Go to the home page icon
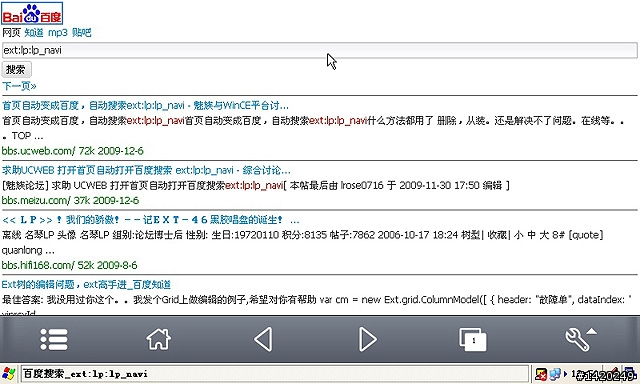 click(159, 339)
